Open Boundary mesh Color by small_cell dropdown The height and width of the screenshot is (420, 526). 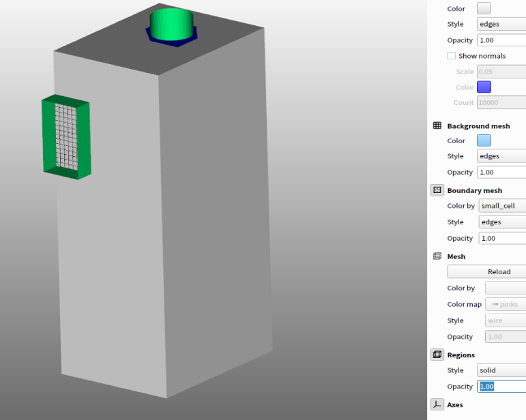tap(501, 206)
